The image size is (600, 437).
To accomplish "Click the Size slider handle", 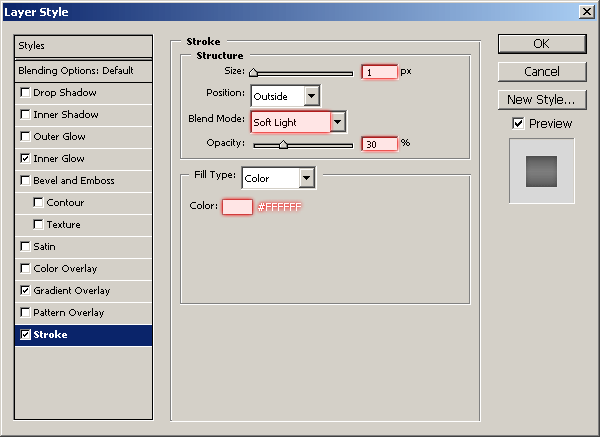I will (x=253, y=73).
